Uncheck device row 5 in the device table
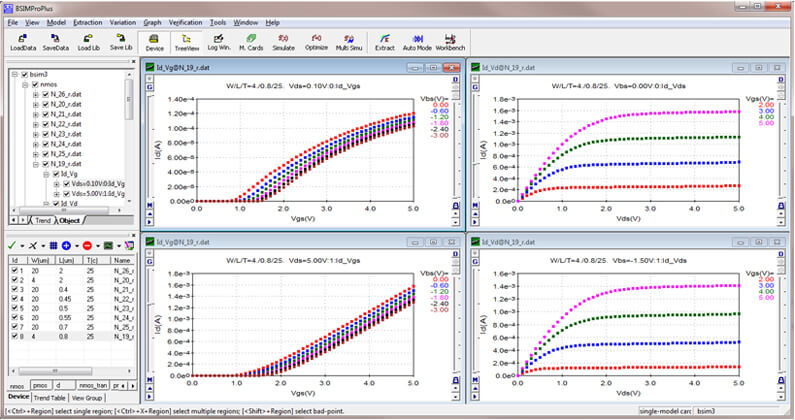Image resolution: width=795 pixels, height=420 pixels. coord(15,308)
